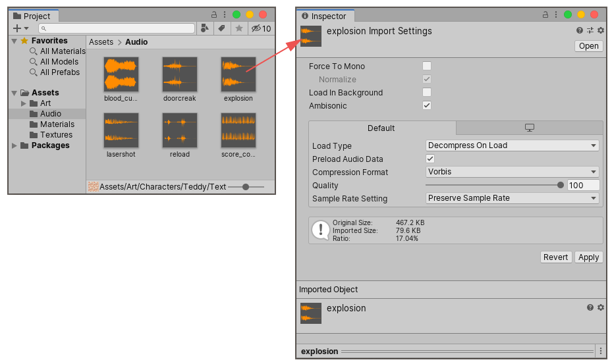This screenshot has height=364, width=612.
Task: Select the lasershot audio clip thumbnail
Action: [121, 130]
